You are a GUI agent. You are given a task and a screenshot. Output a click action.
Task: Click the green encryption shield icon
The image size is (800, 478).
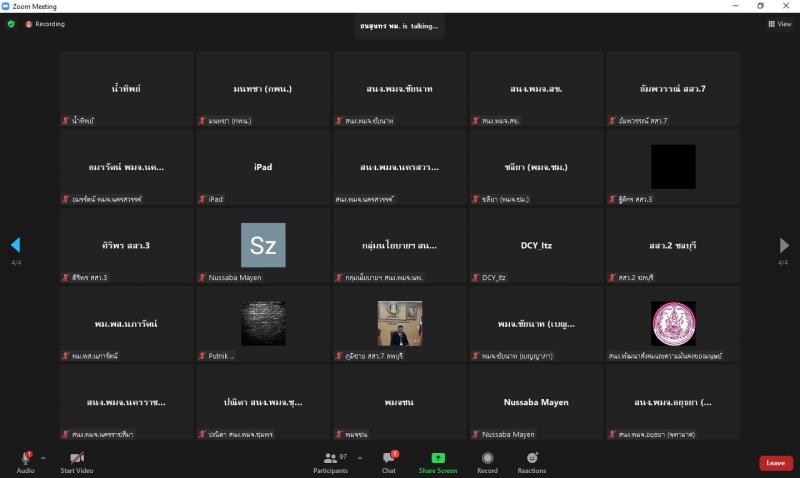[11, 24]
